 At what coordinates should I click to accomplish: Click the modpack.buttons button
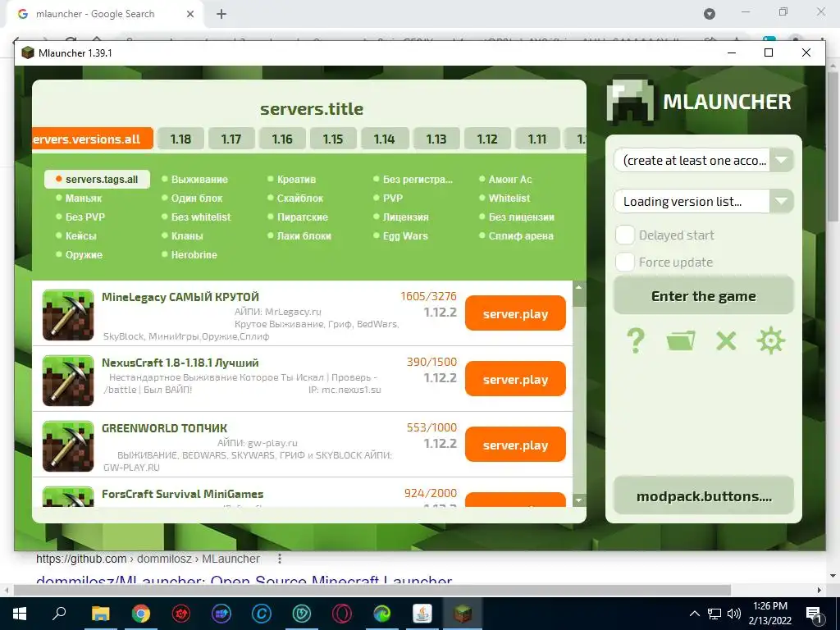point(703,496)
